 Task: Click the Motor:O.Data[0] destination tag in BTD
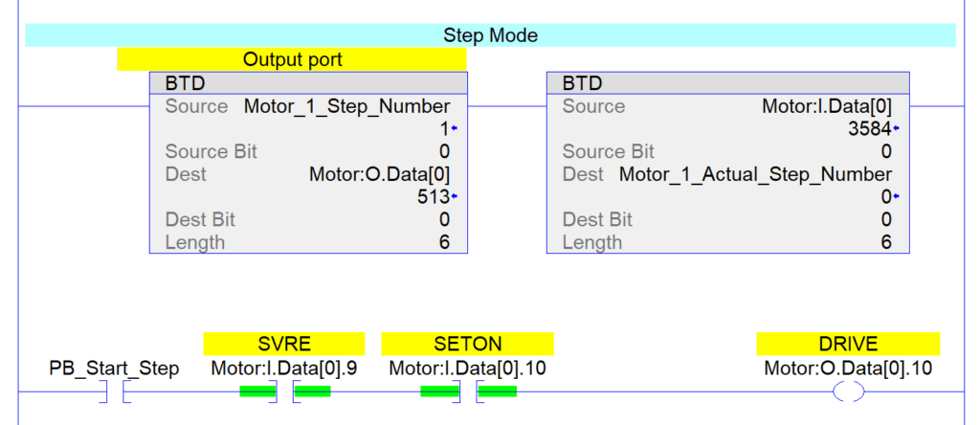[379, 174]
